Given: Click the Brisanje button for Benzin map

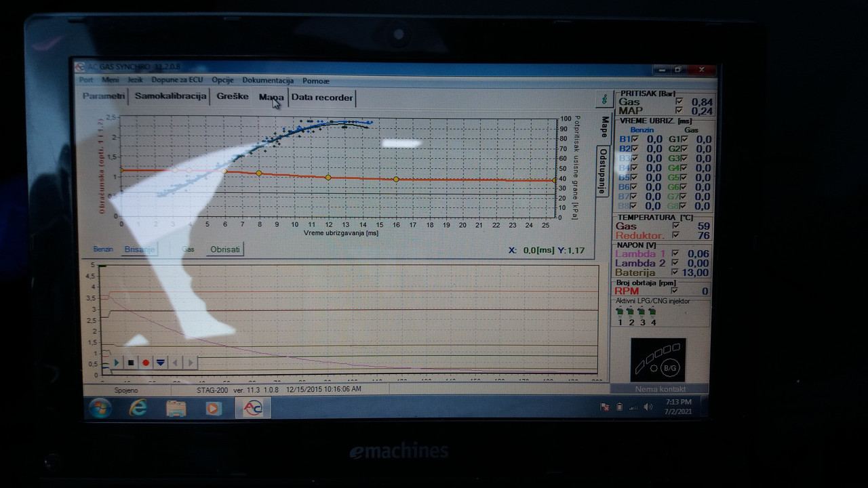Looking at the screenshot, I should [x=140, y=249].
